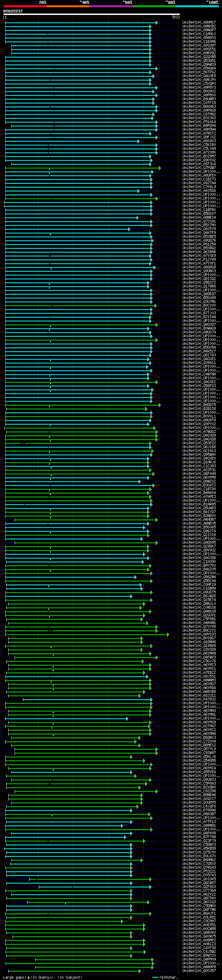Open hit UniRef100_P53221
The image size is (222, 980).
click(199, 871)
